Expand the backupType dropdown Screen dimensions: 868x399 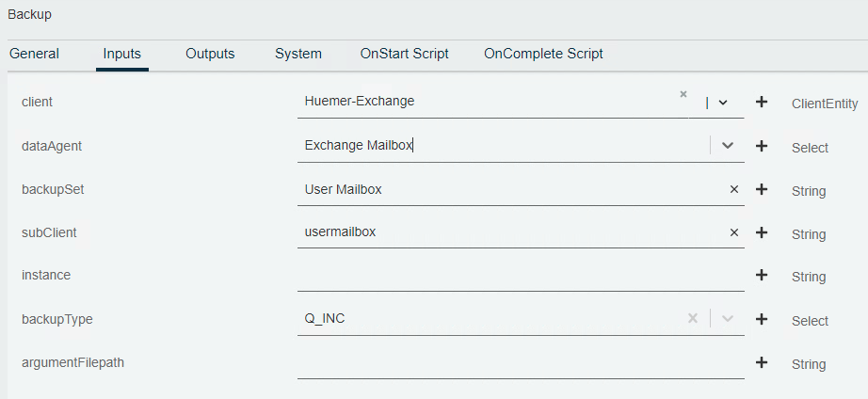728,318
